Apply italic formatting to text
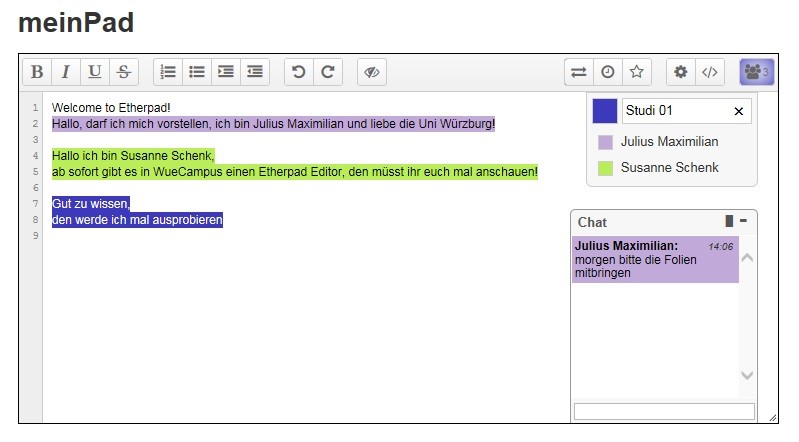This screenshot has width=799, height=442. (66, 72)
